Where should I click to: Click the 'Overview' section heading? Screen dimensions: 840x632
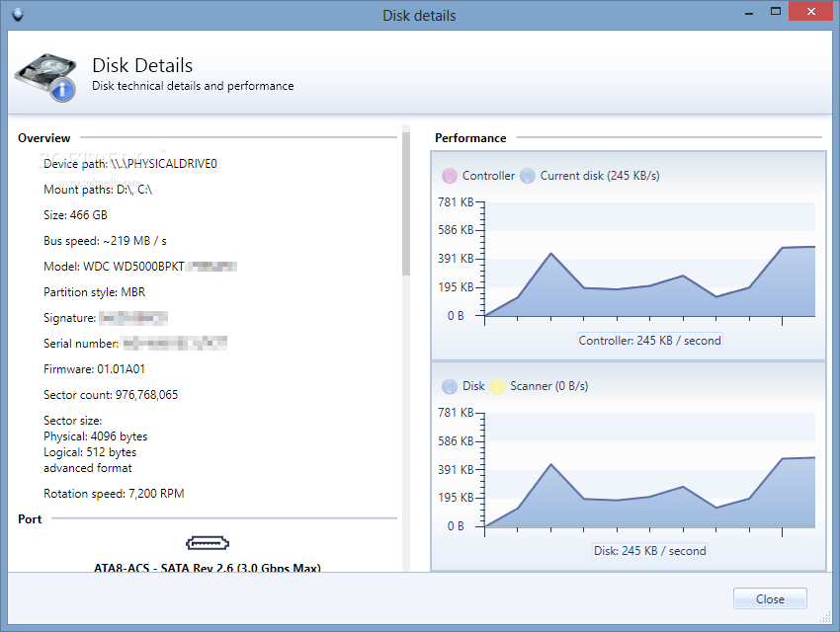coord(43,138)
